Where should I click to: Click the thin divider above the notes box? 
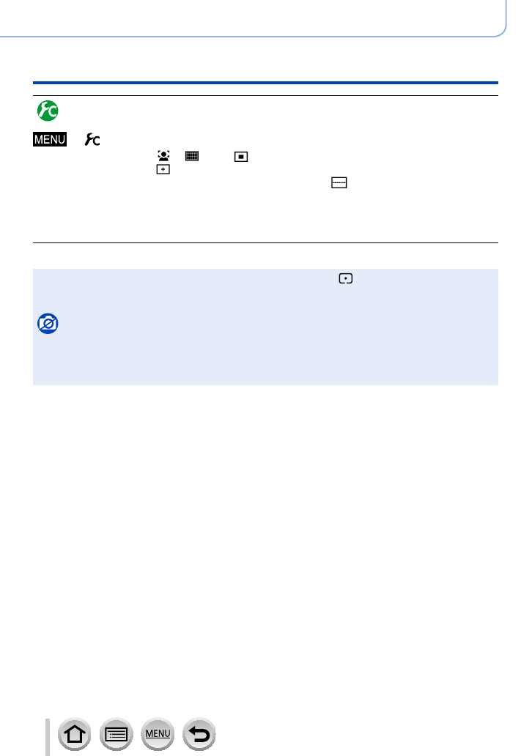(x=265, y=242)
